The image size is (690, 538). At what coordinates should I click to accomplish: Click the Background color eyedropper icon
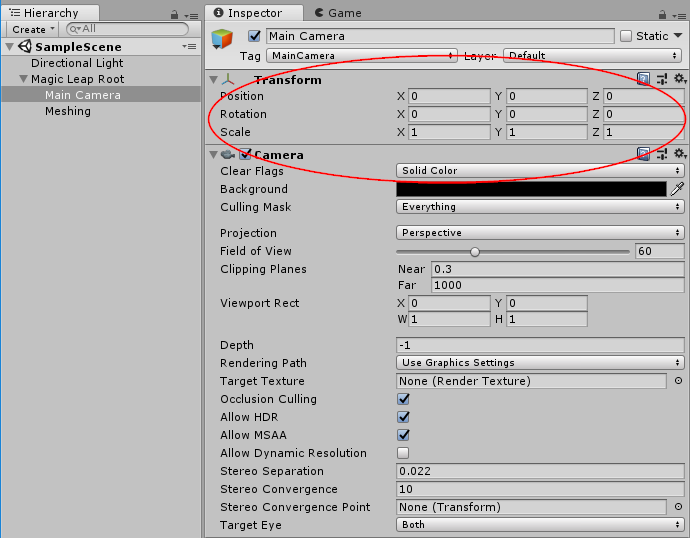(677, 189)
